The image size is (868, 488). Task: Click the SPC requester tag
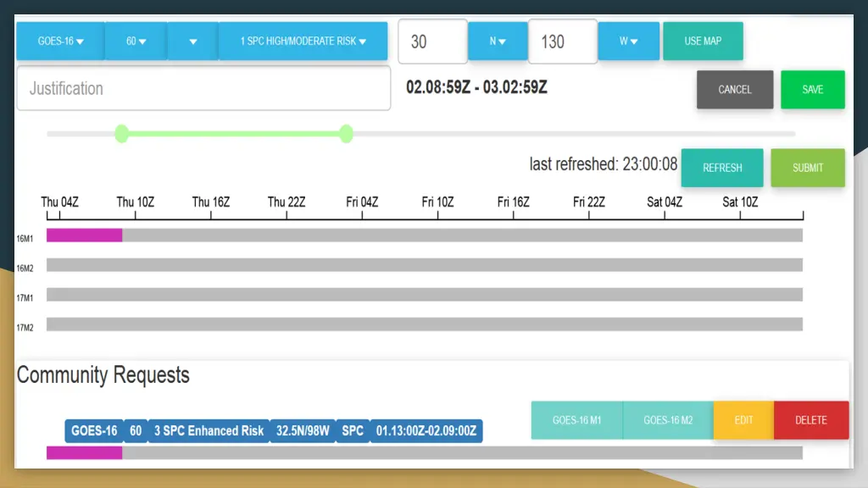point(353,431)
